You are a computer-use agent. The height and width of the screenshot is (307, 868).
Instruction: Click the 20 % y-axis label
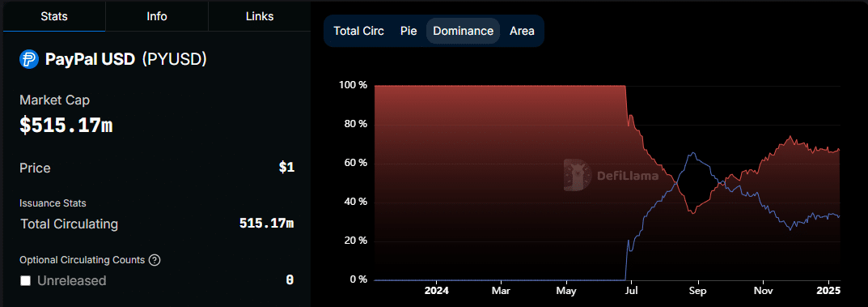[355, 241]
